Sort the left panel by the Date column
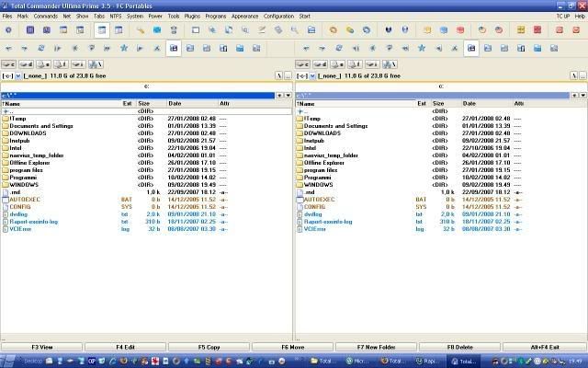Screen dimensions: 588x368 click(192, 104)
